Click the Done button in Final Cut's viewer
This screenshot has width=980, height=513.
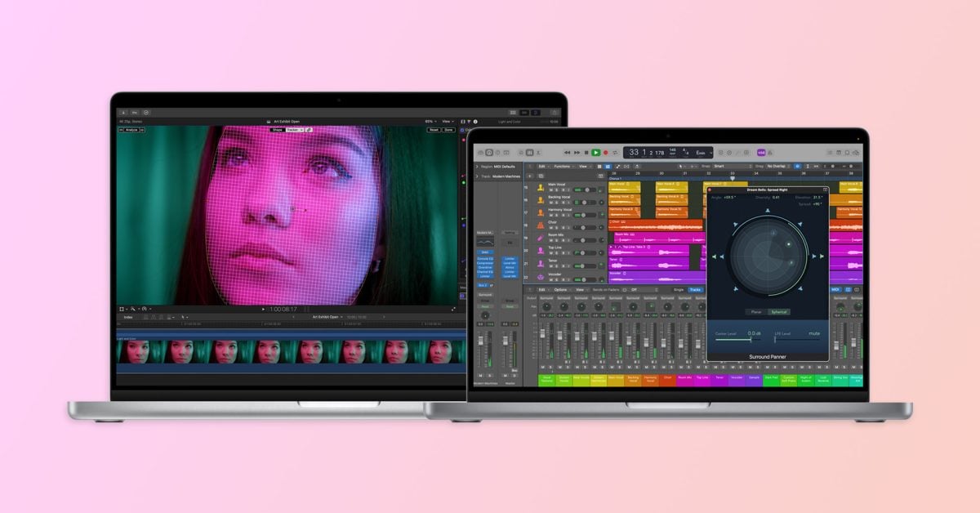[x=450, y=130]
